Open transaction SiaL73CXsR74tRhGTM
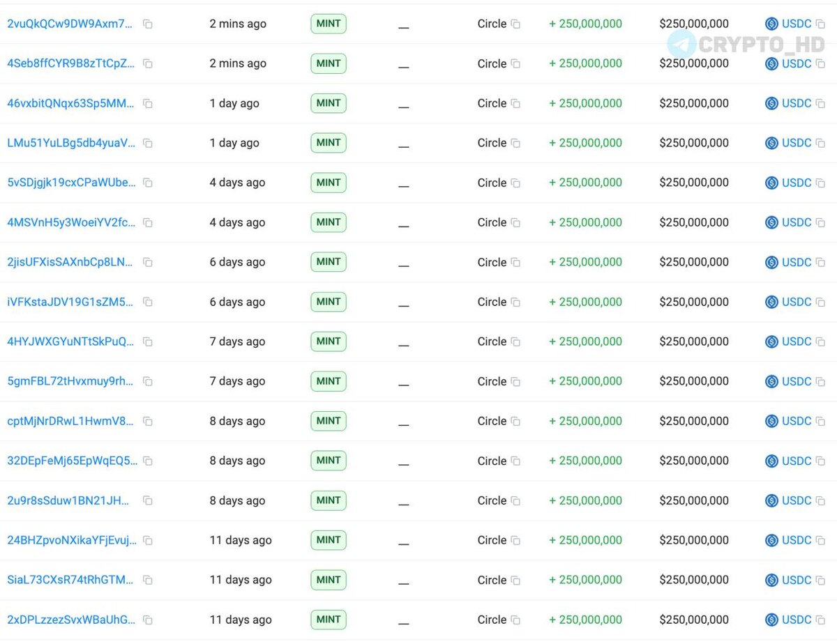 tap(70, 580)
